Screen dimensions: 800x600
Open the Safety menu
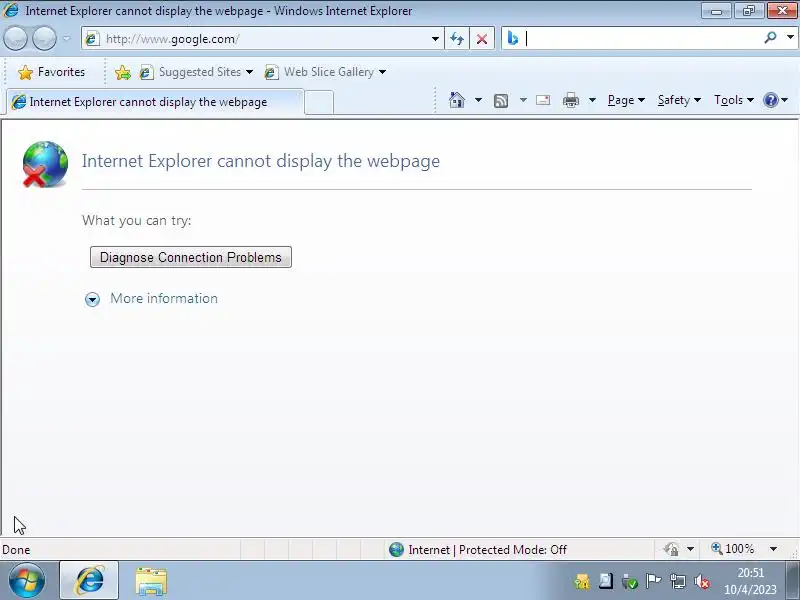point(679,100)
